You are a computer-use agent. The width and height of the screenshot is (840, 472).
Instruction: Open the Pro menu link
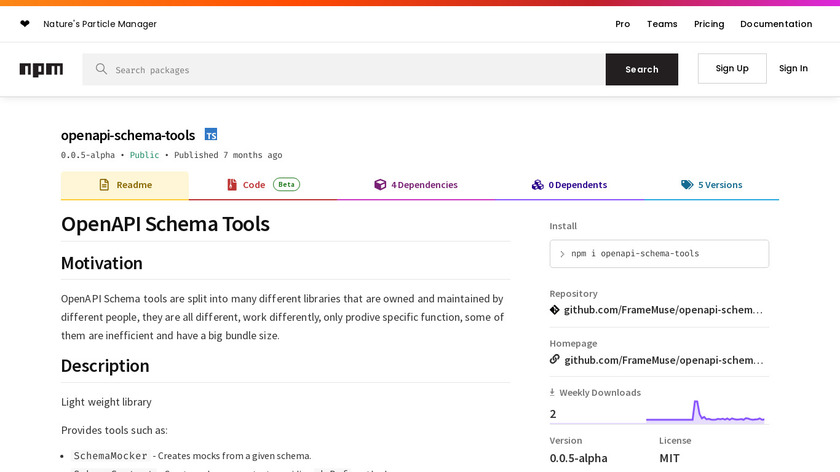622,24
